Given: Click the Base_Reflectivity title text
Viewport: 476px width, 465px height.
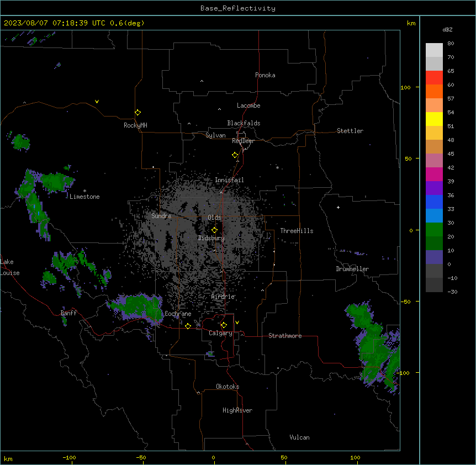Looking at the screenshot, I should [x=238, y=8].
